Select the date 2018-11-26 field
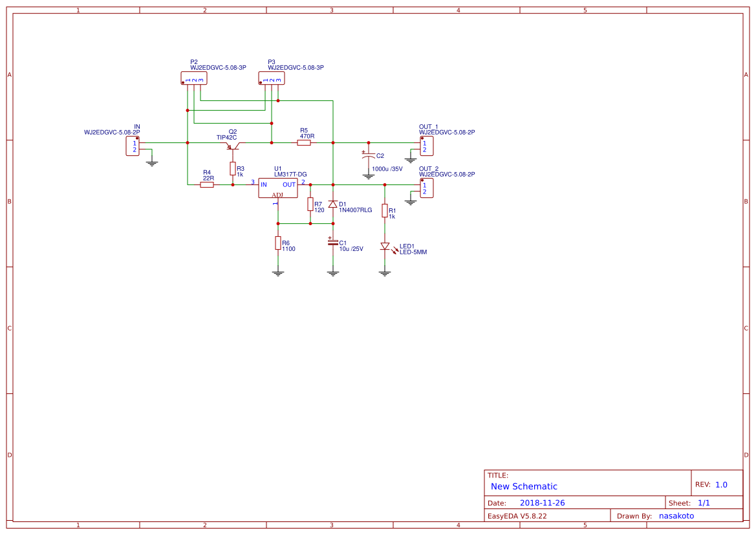 [x=544, y=502]
